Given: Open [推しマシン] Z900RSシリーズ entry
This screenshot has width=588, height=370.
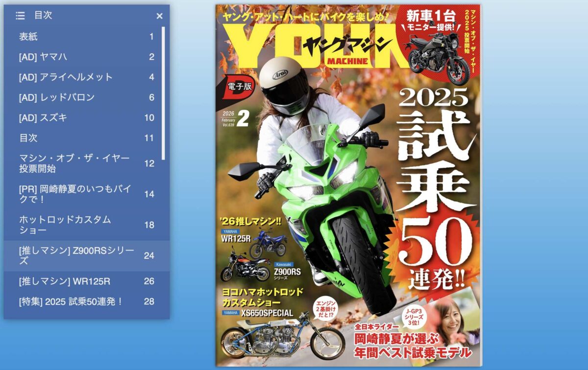Looking at the screenshot, I should pos(86,255).
